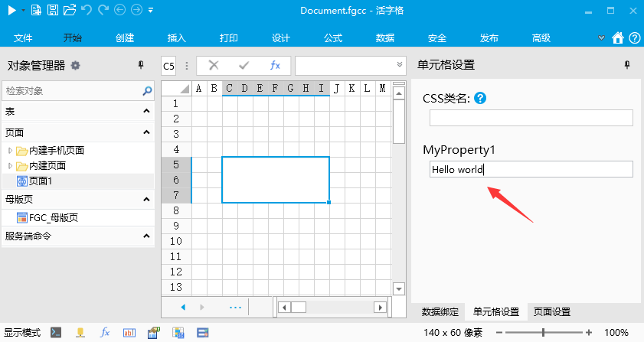Switch to the 打印 ribbon tab
This screenshot has width=644, height=342.
tap(229, 38)
